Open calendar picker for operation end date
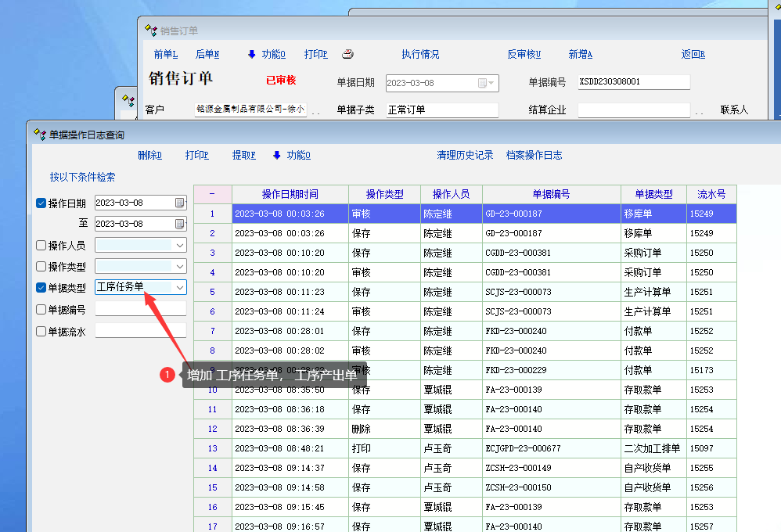 180,224
